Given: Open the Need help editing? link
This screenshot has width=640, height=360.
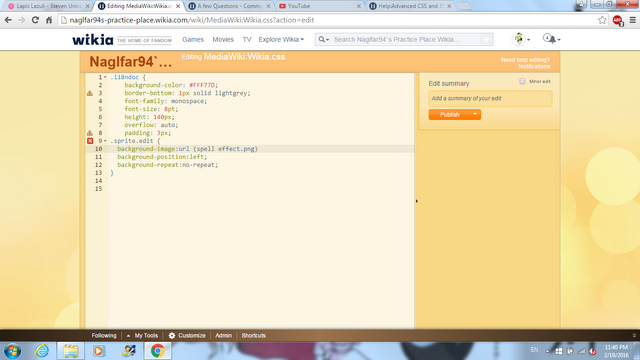Looking at the screenshot, I should tap(525, 60).
